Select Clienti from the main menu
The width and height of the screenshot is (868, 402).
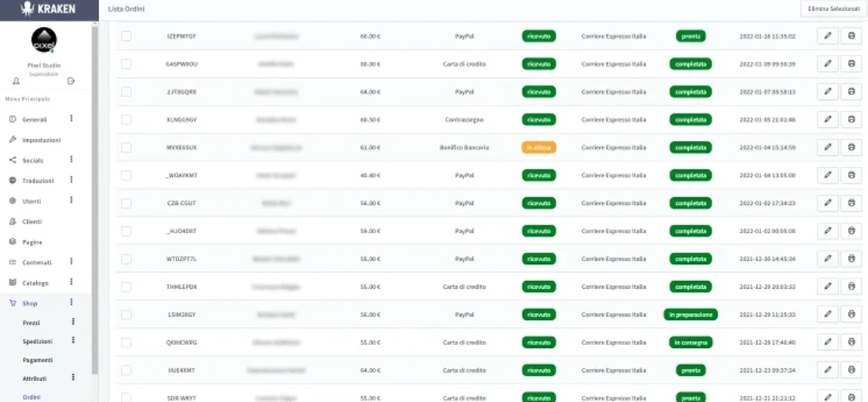coord(31,221)
